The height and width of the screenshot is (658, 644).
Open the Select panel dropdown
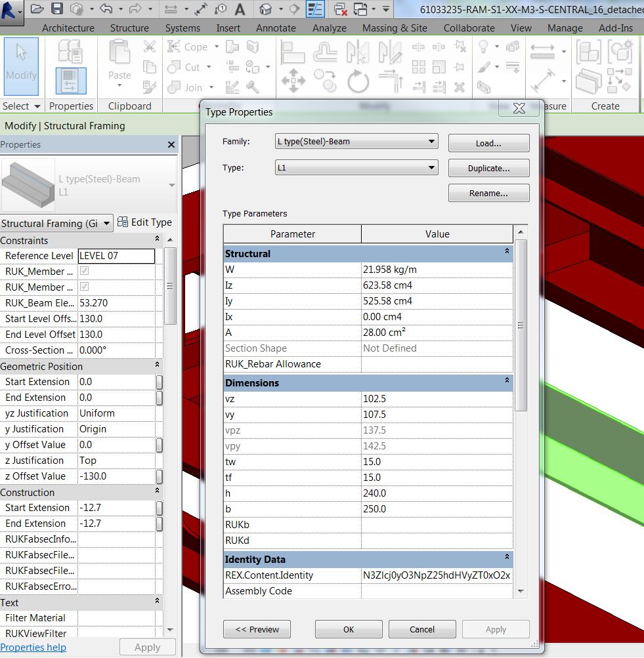[21, 106]
